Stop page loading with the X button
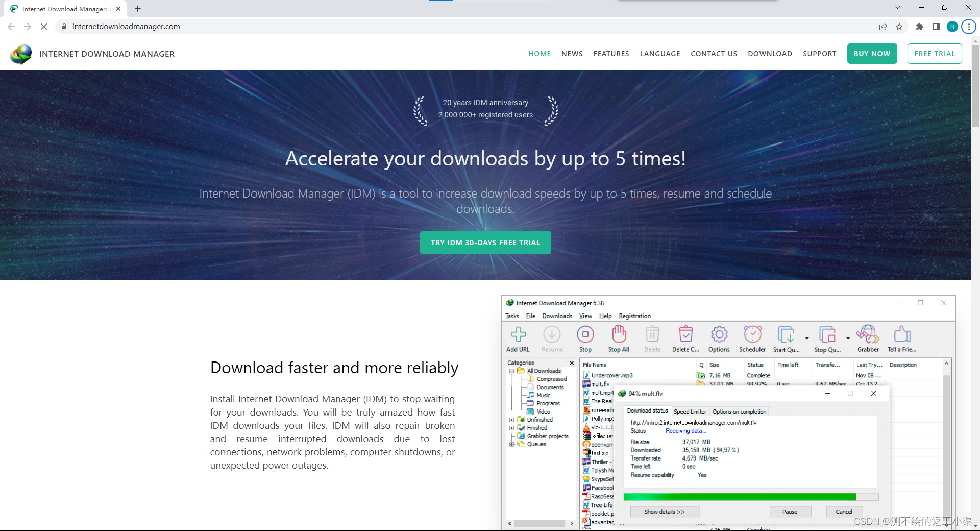 click(44, 27)
